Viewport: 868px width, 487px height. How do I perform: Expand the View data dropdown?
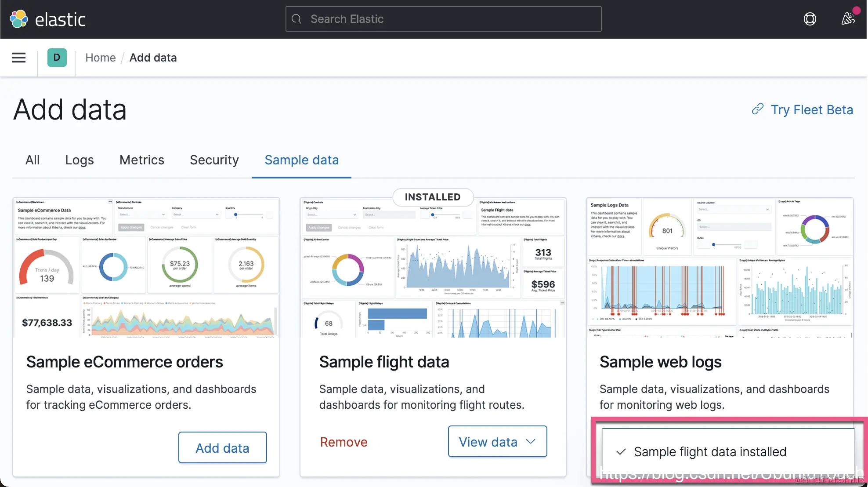click(x=488, y=442)
